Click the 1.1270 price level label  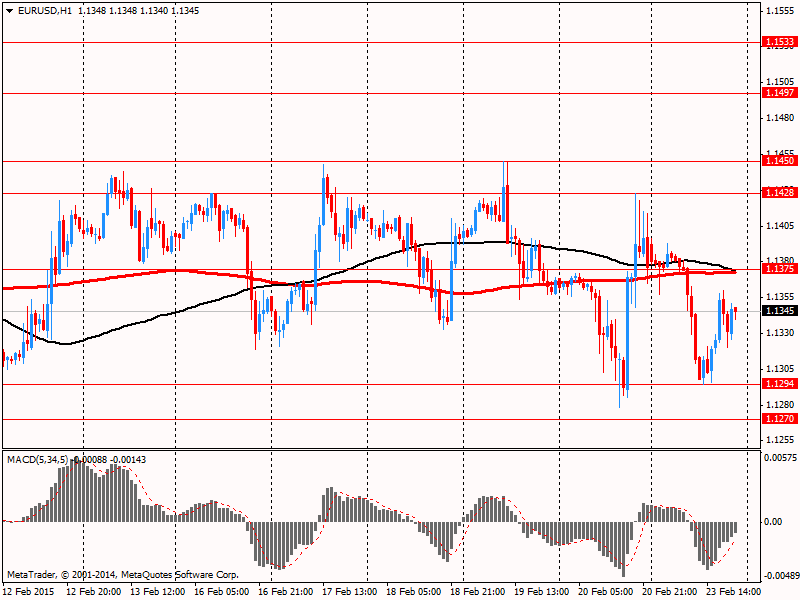[x=779, y=418]
